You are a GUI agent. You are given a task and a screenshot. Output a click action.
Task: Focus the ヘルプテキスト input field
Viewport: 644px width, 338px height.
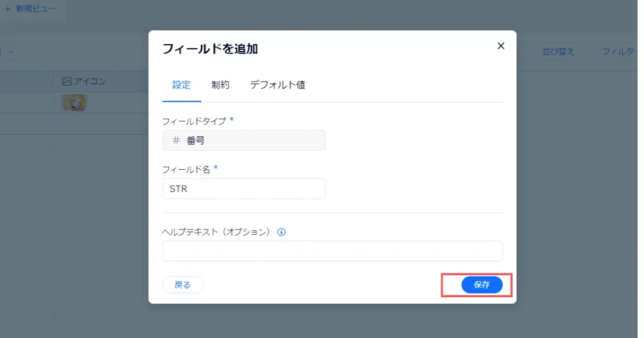pyautogui.click(x=332, y=251)
